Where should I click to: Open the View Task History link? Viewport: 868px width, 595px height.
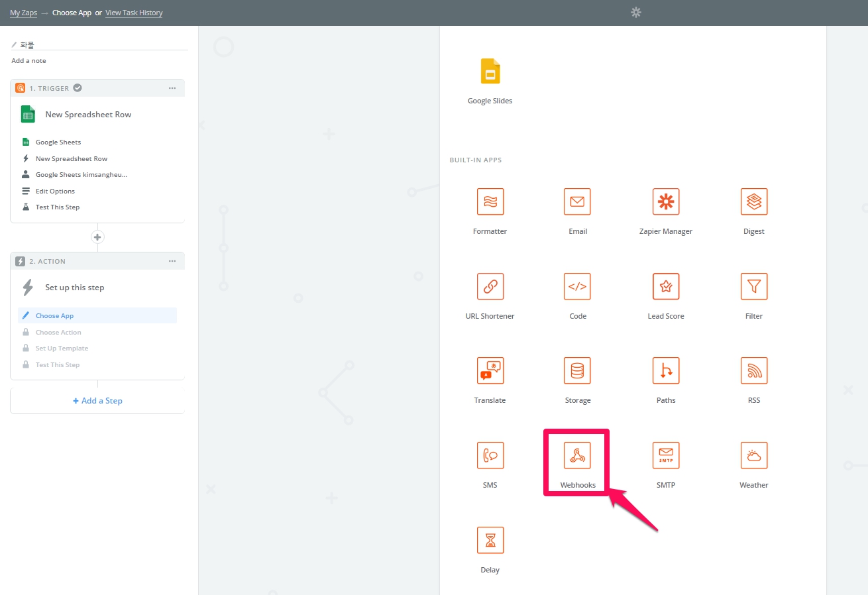134,13
